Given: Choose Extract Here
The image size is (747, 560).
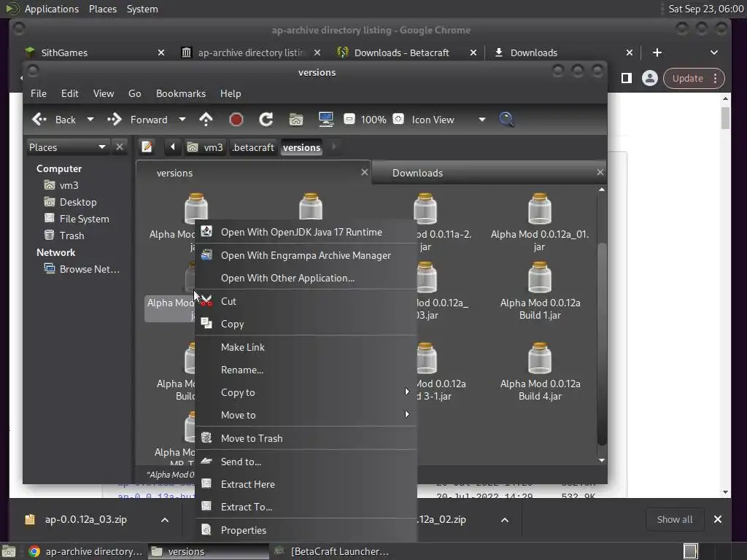Looking at the screenshot, I should pyautogui.click(x=306, y=484).
